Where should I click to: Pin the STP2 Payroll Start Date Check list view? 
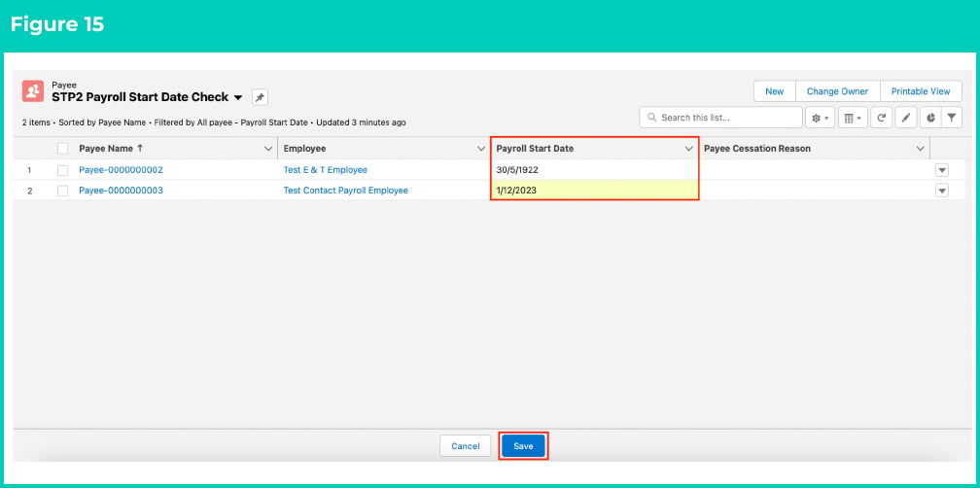[x=260, y=97]
